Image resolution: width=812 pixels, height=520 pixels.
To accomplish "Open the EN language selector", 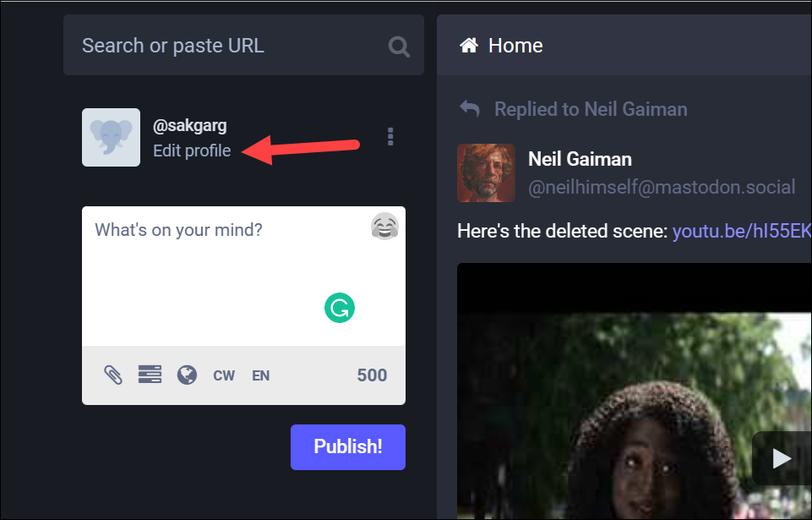I will (x=260, y=375).
